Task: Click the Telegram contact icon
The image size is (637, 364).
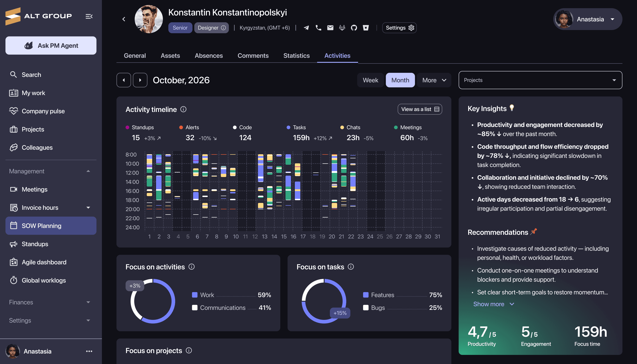Action: [x=306, y=28]
